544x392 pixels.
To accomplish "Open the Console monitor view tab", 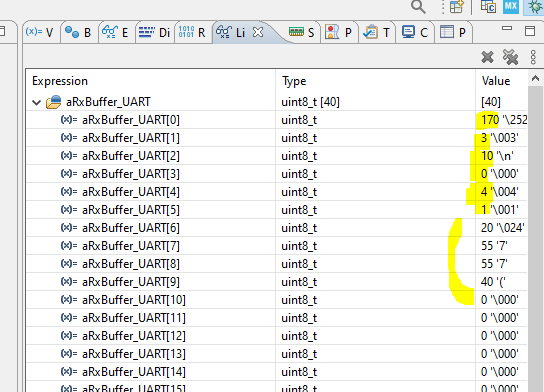I will [415, 32].
